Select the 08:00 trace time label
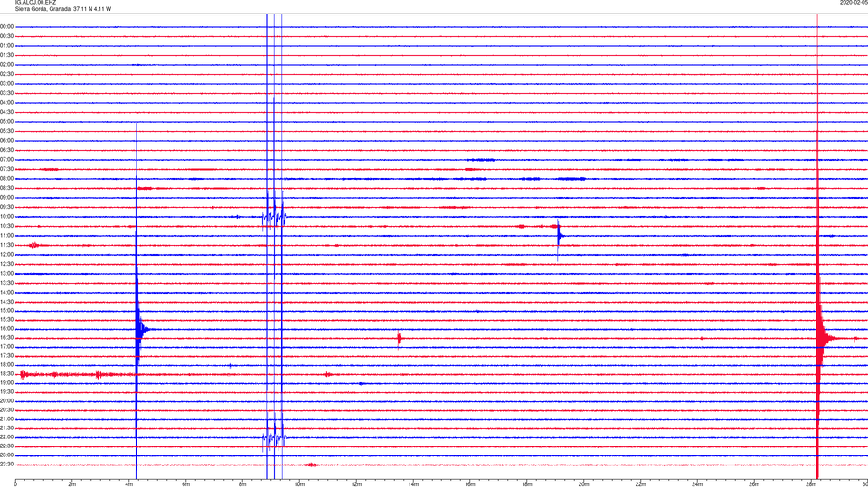868x488 pixels. (x=6, y=179)
